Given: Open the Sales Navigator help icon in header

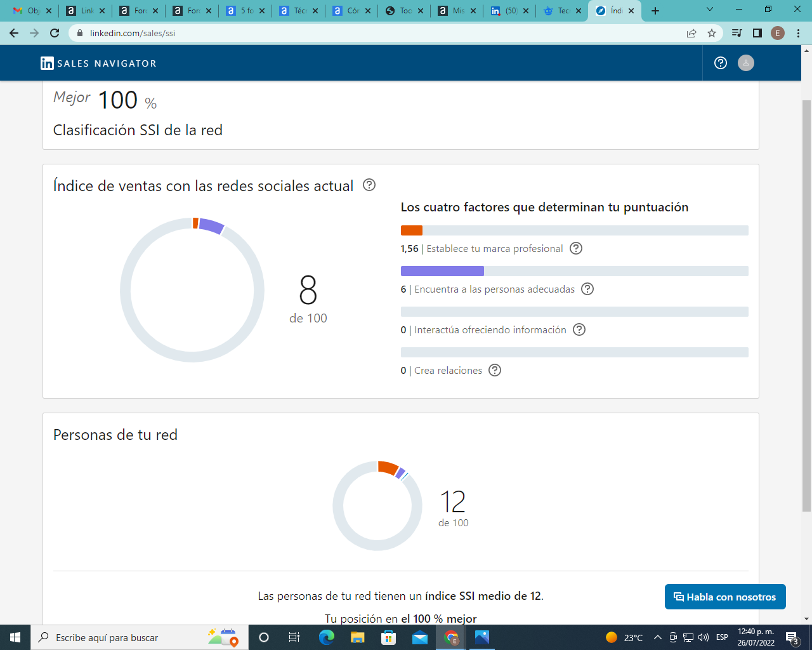Looking at the screenshot, I should (721, 63).
